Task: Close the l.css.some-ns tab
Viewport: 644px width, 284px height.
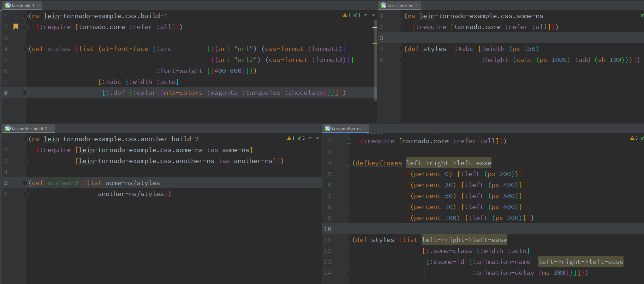Action: pyautogui.click(x=417, y=5)
